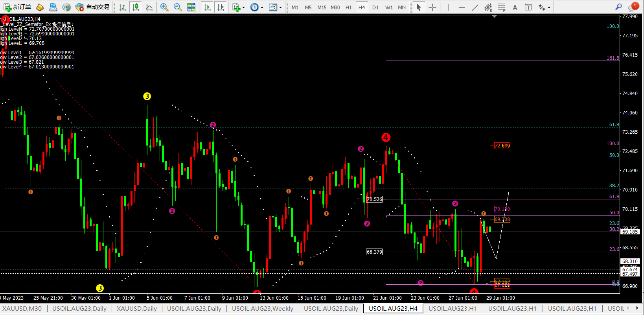Select the M1 timeframe

(295, 7)
